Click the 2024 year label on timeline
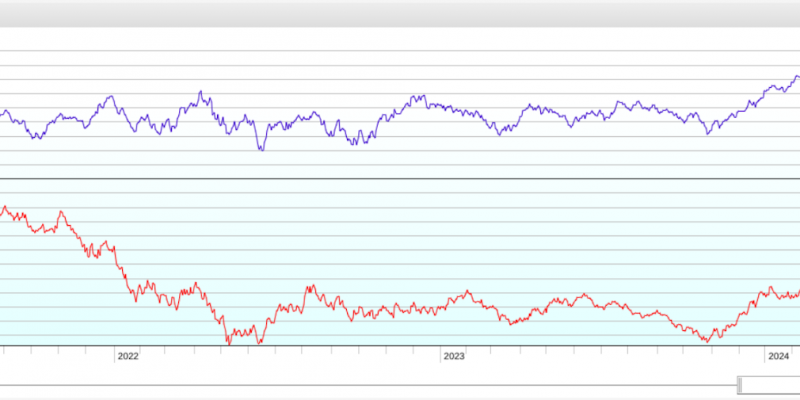This screenshot has height=400, width=800. point(779,357)
